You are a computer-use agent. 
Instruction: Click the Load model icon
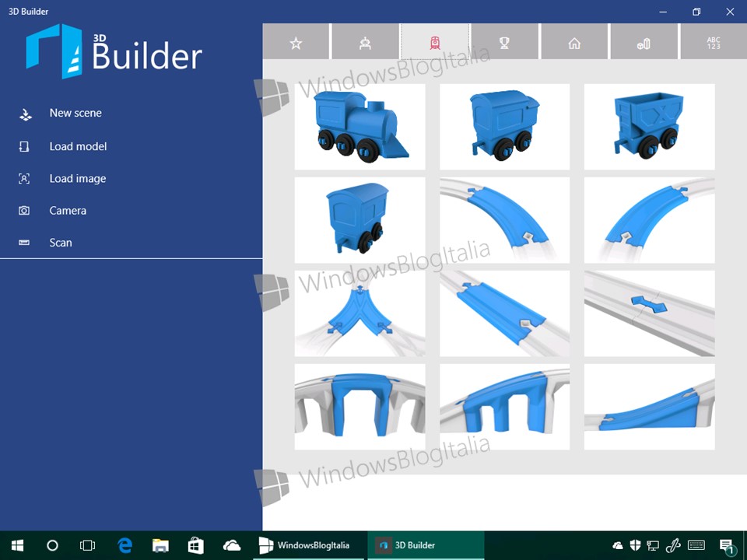pyautogui.click(x=24, y=146)
